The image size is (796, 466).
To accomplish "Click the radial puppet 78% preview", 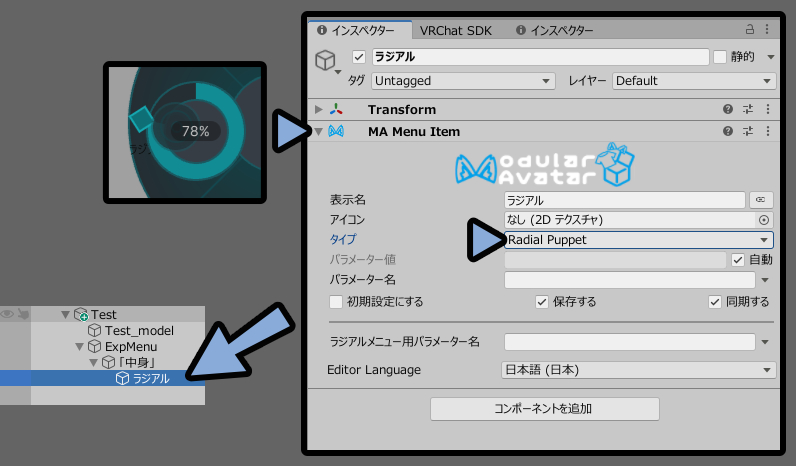I will click(x=185, y=132).
